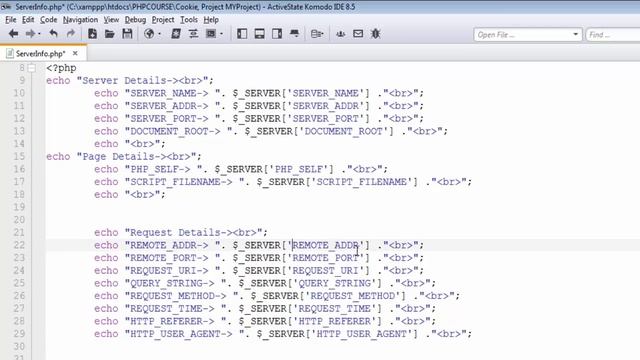Save file with floppy disk icon
This screenshot has width=640, height=360.
pos(127,34)
